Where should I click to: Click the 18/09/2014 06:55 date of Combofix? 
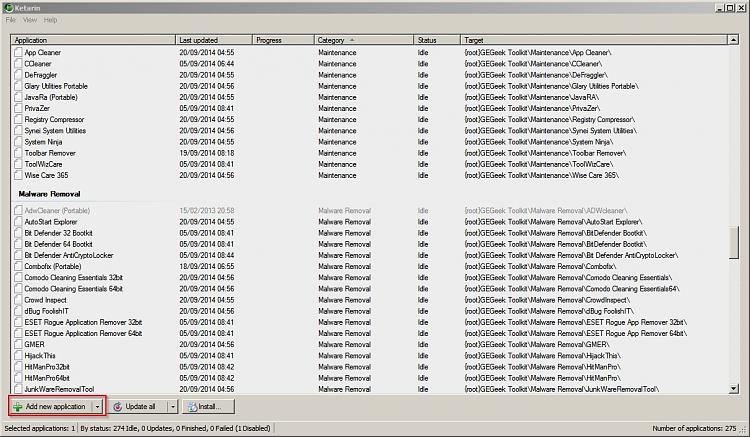pos(207,266)
